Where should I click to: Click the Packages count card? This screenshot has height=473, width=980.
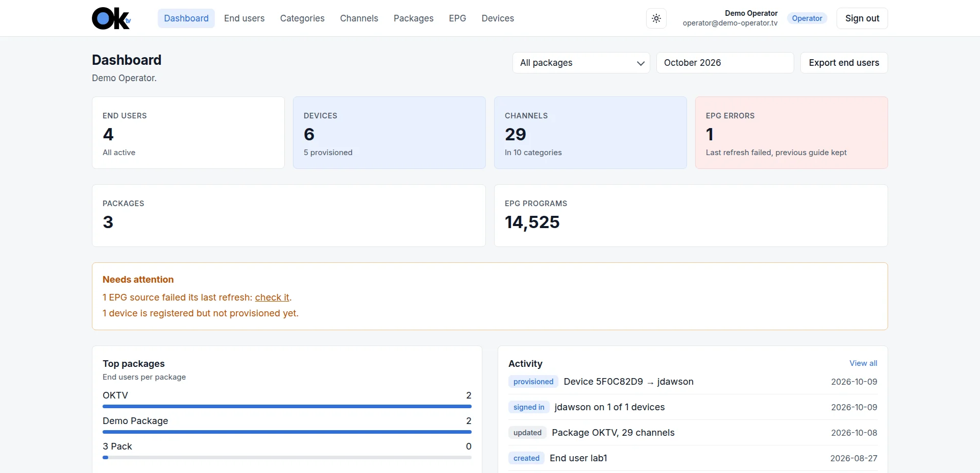coord(289,216)
